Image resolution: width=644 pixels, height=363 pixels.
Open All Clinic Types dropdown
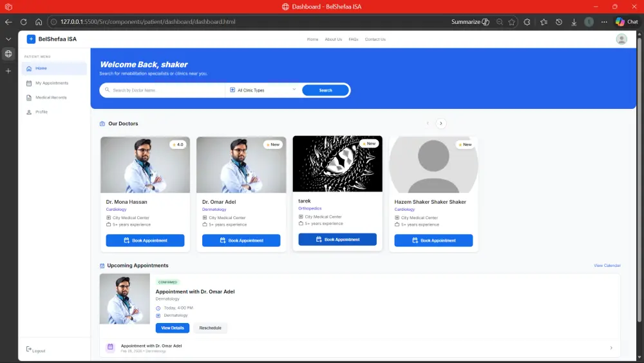point(263,90)
